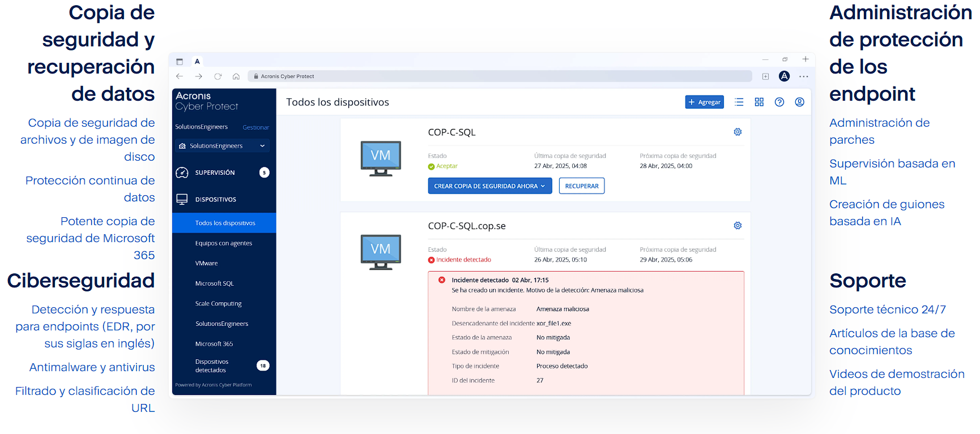Viewport: 980px width, 434px height.
Task: Go to browser home page
Action: click(x=236, y=76)
